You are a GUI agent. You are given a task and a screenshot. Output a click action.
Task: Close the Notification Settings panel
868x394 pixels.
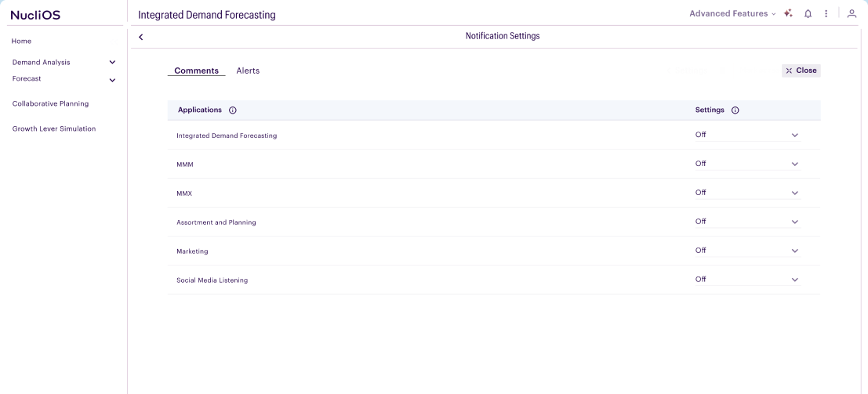tap(801, 70)
